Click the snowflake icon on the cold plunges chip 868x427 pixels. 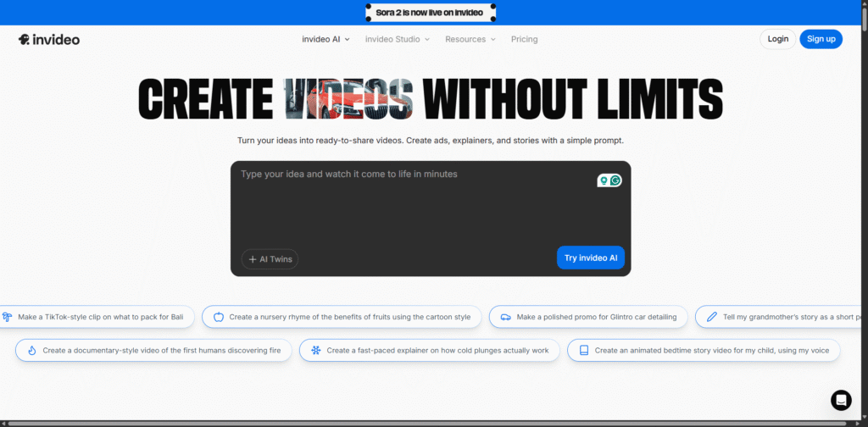pyautogui.click(x=315, y=350)
